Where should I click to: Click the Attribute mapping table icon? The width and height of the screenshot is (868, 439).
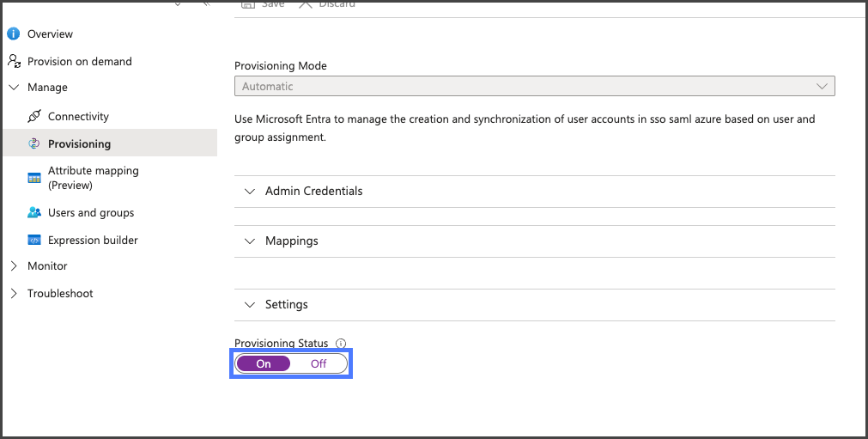coord(34,178)
